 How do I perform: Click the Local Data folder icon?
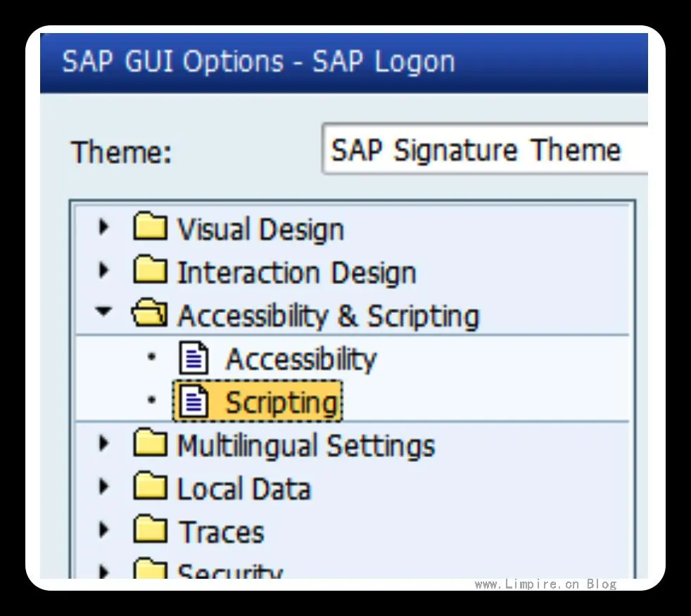point(150,489)
